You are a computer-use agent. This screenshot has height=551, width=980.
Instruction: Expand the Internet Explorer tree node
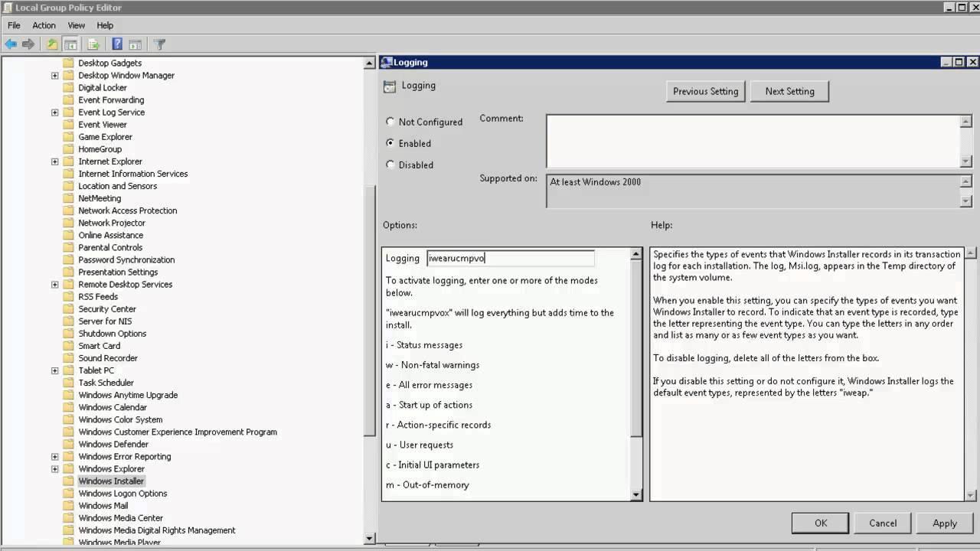tap(55, 161)
